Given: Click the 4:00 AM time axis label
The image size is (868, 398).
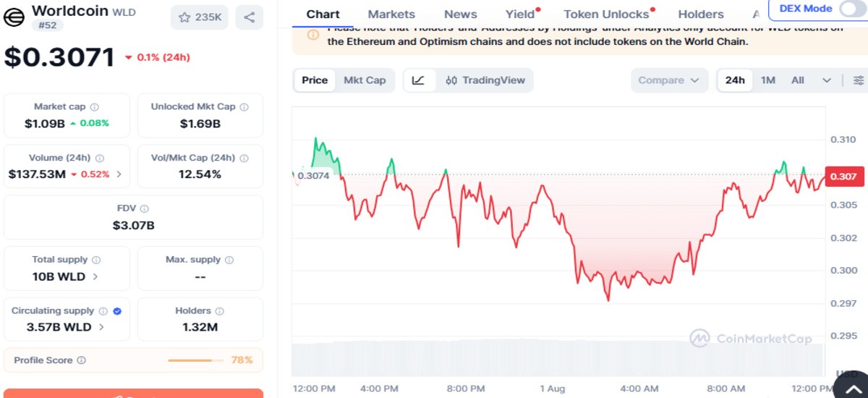Looking at the screenshot, I should [x=639, y=389].
